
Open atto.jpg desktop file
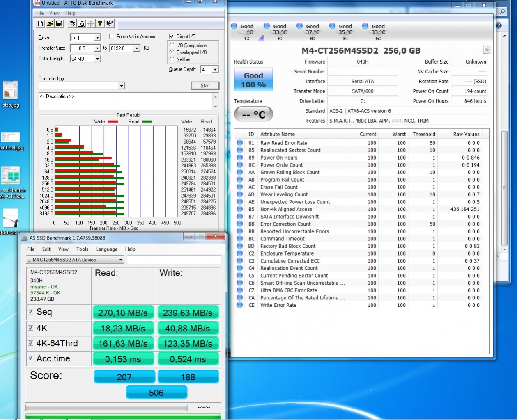pyautogui.click(x=11, y=94)
